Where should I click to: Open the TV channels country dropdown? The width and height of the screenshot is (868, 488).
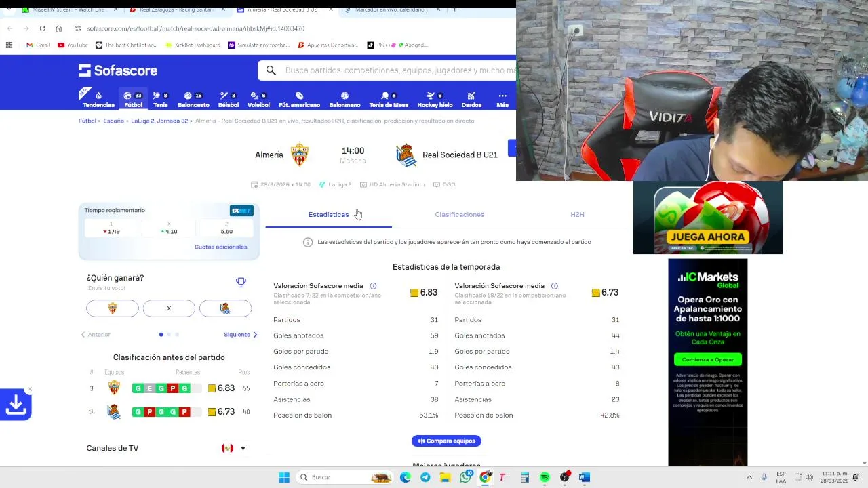click(233, 448)
